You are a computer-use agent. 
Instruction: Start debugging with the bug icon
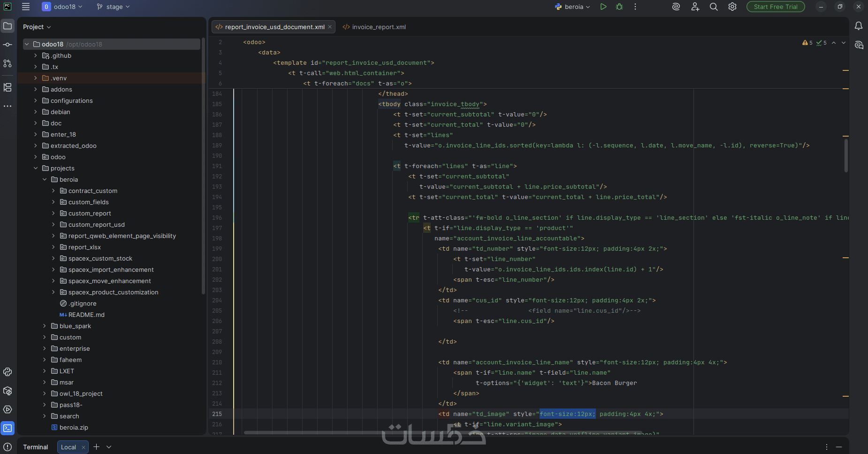(x=619, y=7)
